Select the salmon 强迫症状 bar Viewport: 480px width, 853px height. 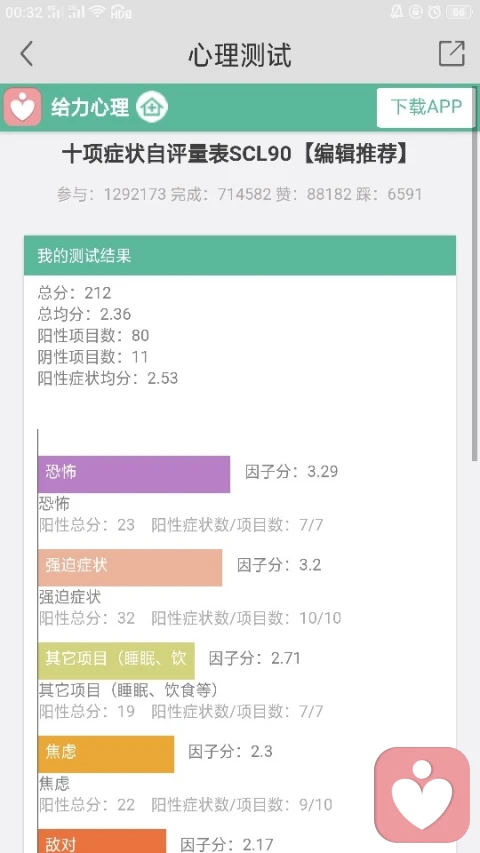click(130, 567)
